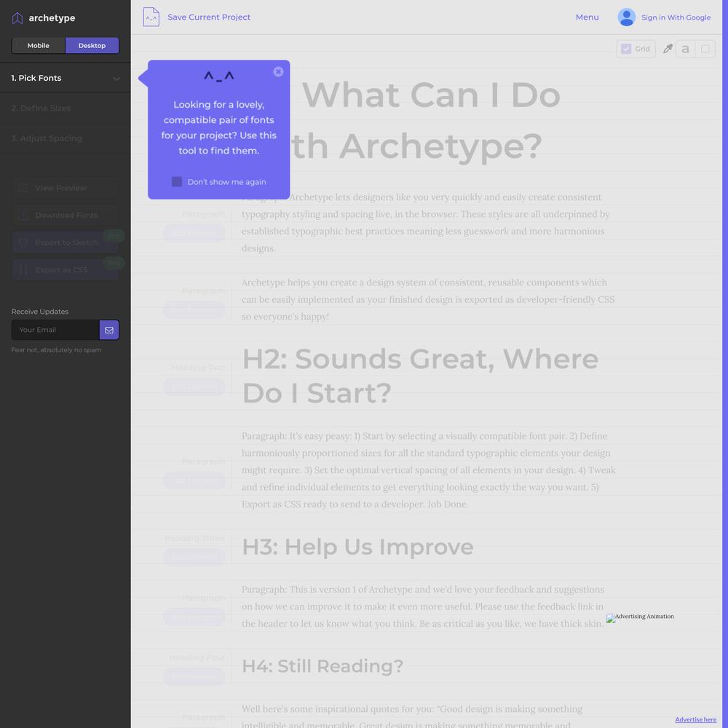Screen dimensions: 728x728
Task: Click the ^_^ face in the popup
Action: click(219, 76)
